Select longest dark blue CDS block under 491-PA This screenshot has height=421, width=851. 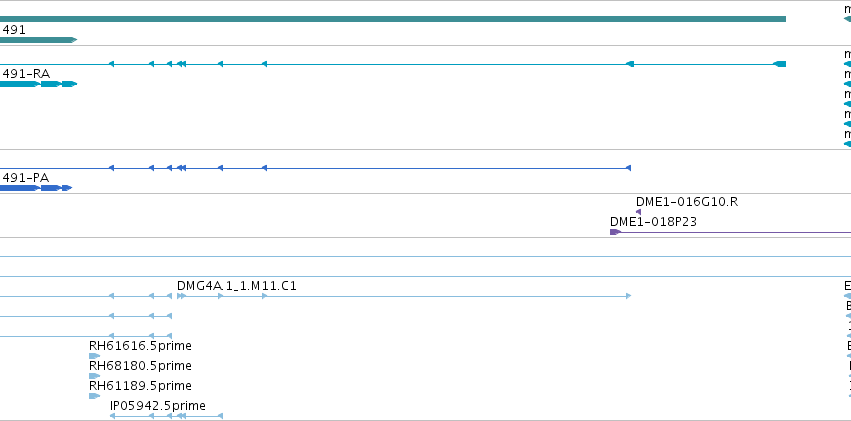pyautogui.click(x=20, y=188)
